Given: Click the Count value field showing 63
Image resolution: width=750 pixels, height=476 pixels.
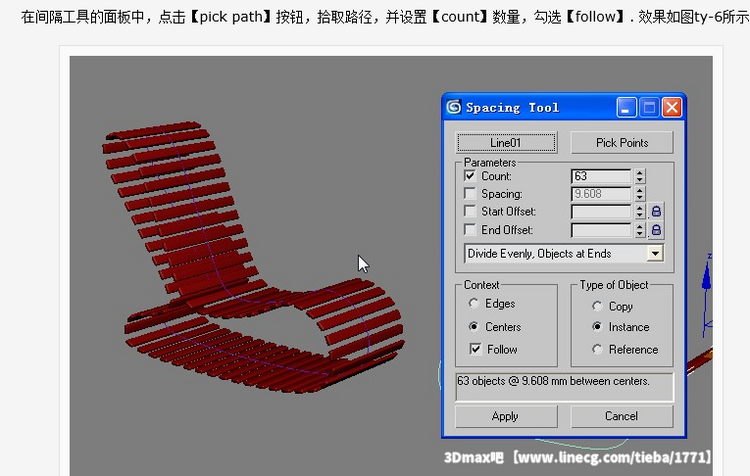Looking at the screenshot, I should pyautogui.click(x=601, y=176).
